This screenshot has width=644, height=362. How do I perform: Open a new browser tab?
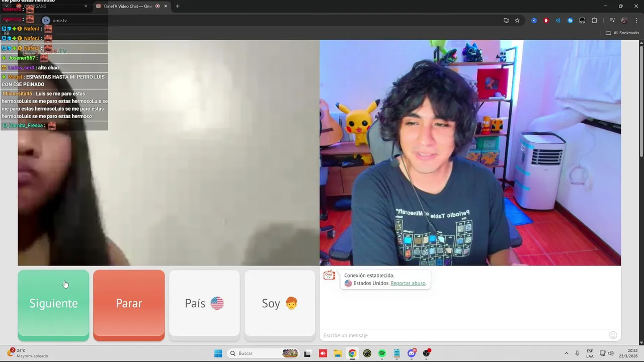tap(178, 6)
